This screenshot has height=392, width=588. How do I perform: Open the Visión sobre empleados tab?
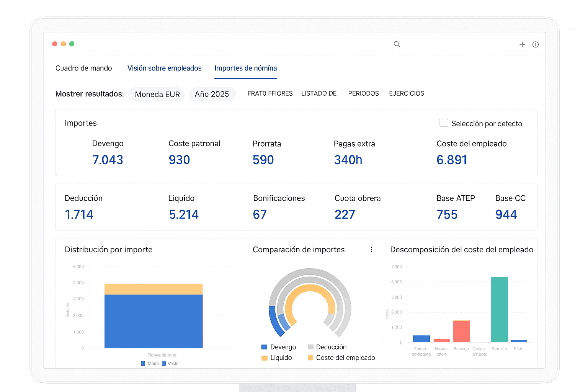click(164, 68)
